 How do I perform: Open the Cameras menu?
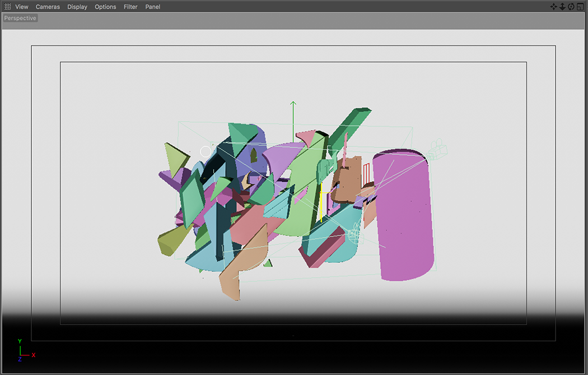pos(48,7)
